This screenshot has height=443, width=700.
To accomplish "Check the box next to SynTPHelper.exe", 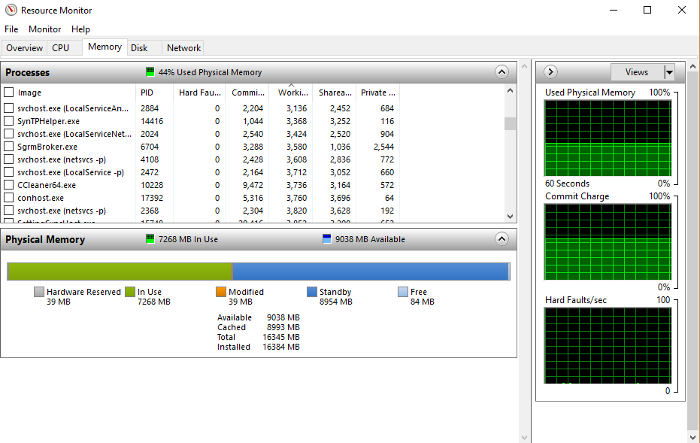I will (9, 121).
